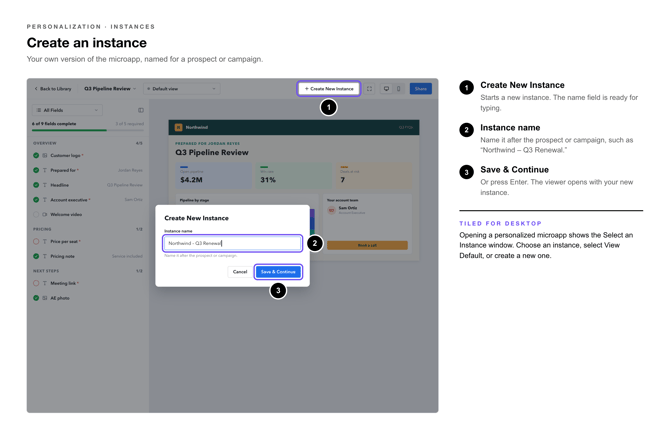The image size is (670, 430).
Task: Click the Q3 Pipeline Review heading in preview
Action: coord(212,153)
